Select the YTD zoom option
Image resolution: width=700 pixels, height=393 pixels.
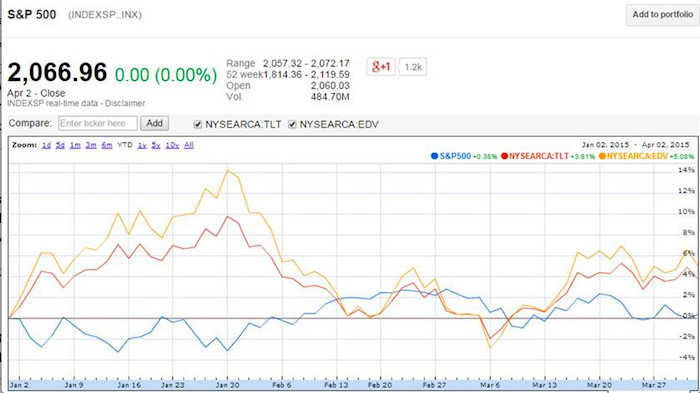click(125, 145)
